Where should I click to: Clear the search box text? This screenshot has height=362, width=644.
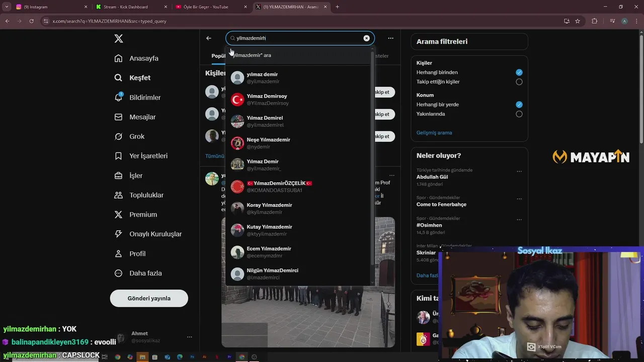point(366,38)
